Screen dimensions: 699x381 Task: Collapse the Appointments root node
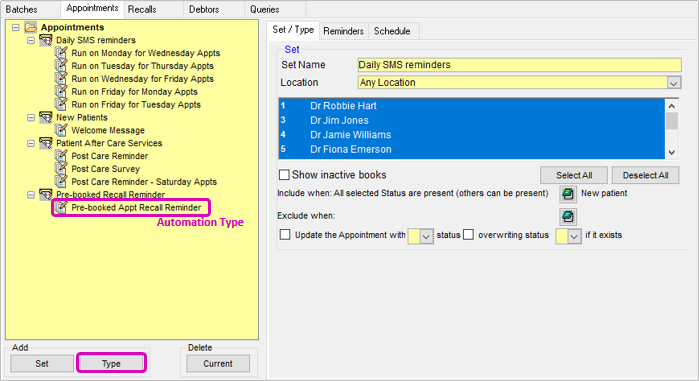[16, 28]
